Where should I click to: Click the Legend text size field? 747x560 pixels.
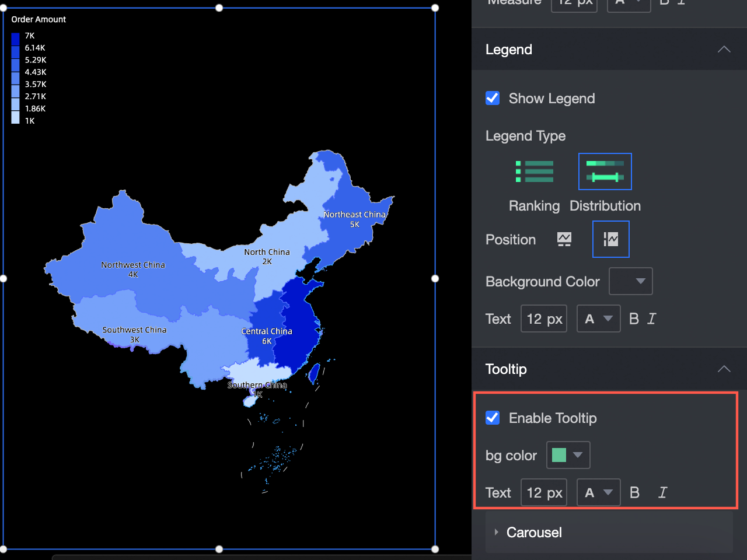tap(544, 319)
